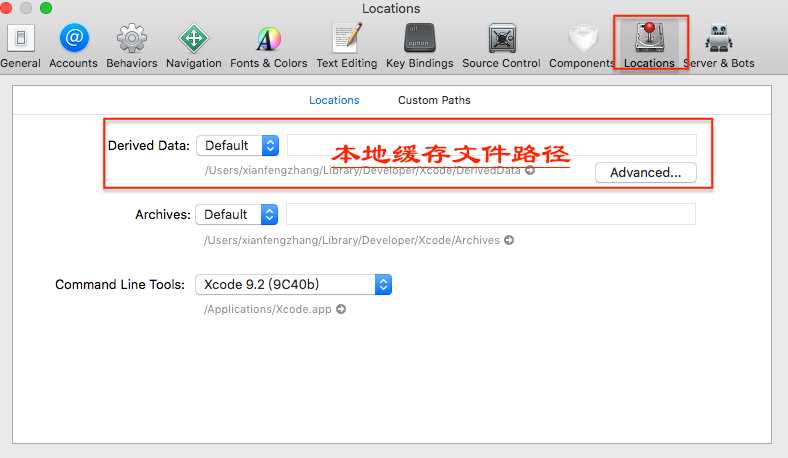This screenshot has width=788, height=458.
Task: Open Server & Bots preferences
Action: pyautogui.click(x=719, y=46)
